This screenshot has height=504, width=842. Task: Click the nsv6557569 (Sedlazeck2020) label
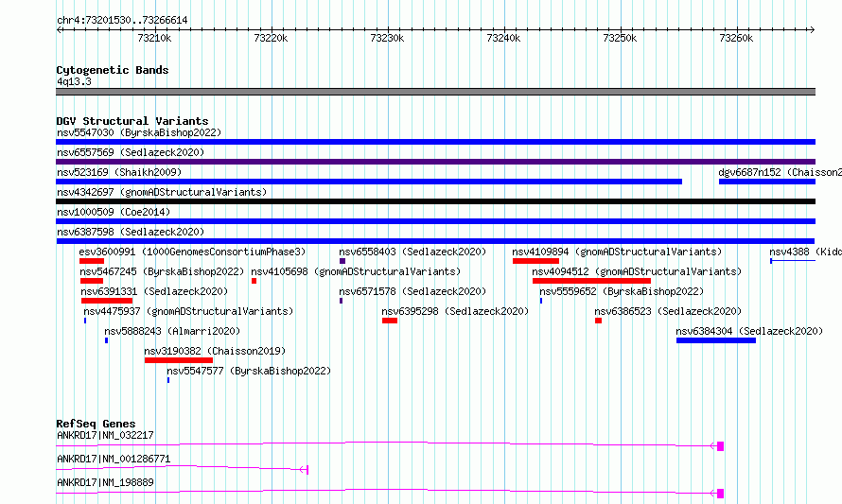coord(131,152)
